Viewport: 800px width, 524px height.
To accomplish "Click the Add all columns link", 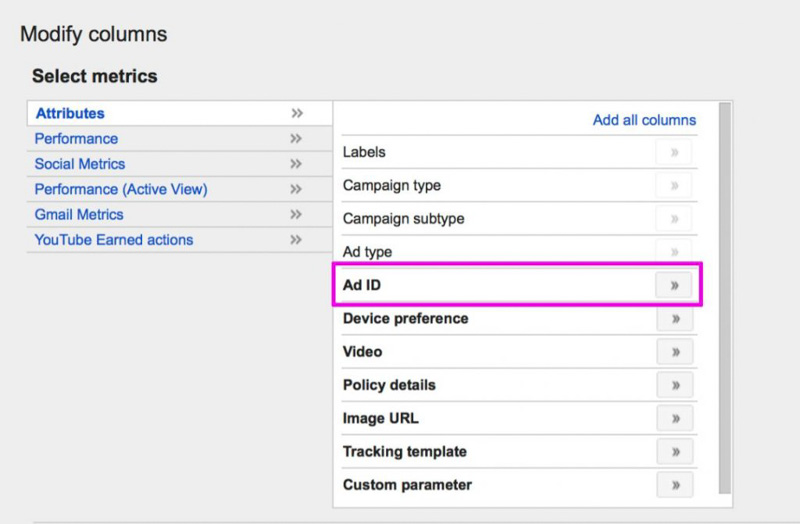I will click(x=644, y=120).
